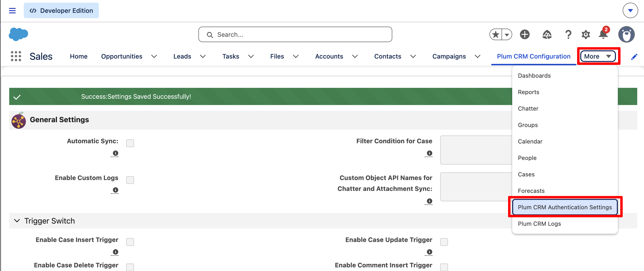Open the Setup gear icon
The width and height of the screenshot is (644, 271).
(586, 34)
